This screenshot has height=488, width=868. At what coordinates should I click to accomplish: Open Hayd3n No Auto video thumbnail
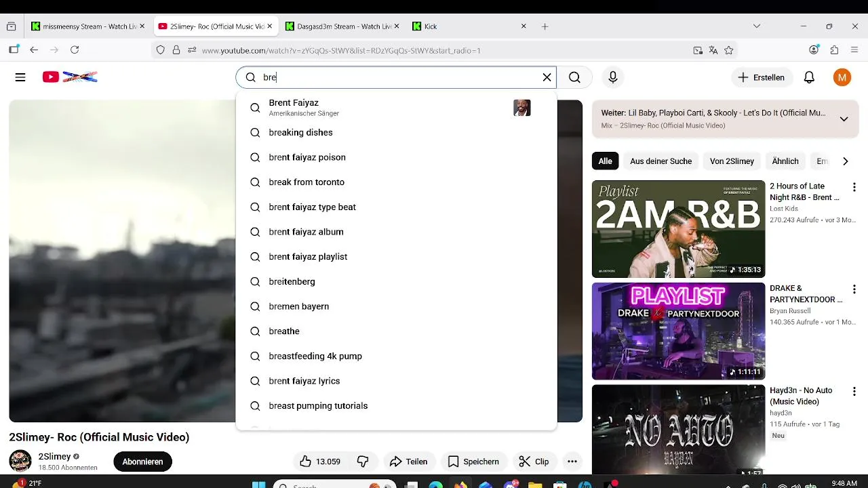pos(678,430)
